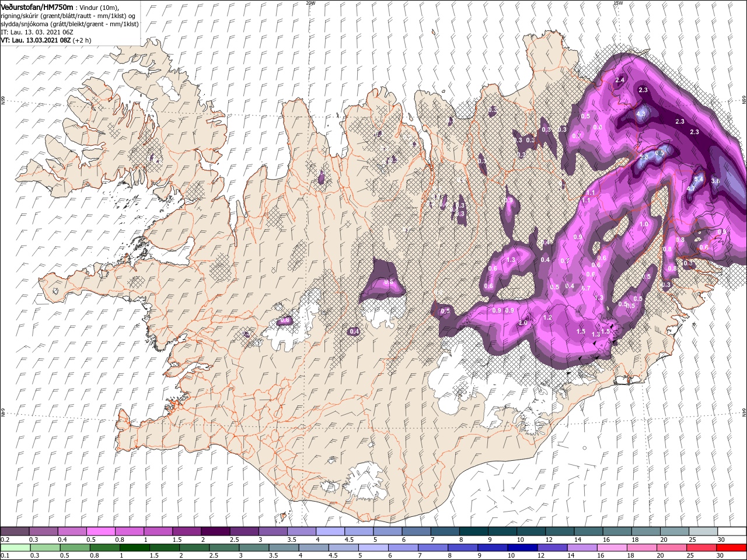Click the 0.1 label under the rain scale
The image size is (747, 560).
[x=5, y=556]
